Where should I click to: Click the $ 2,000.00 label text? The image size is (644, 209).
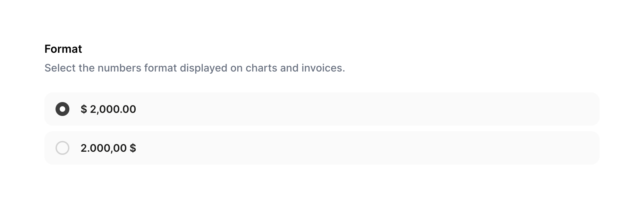(x=109, y=109)
